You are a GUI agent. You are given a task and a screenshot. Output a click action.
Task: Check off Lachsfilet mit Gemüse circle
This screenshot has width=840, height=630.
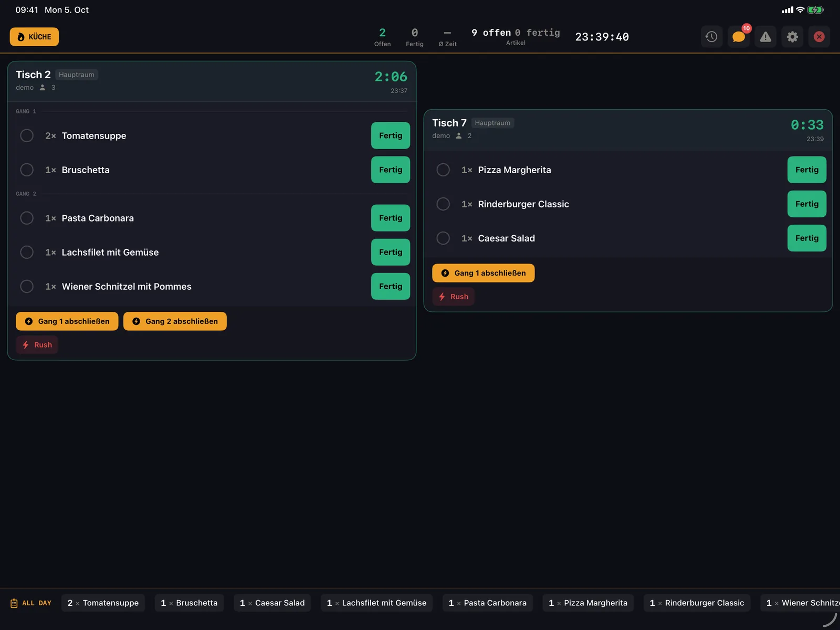(27, 252)
